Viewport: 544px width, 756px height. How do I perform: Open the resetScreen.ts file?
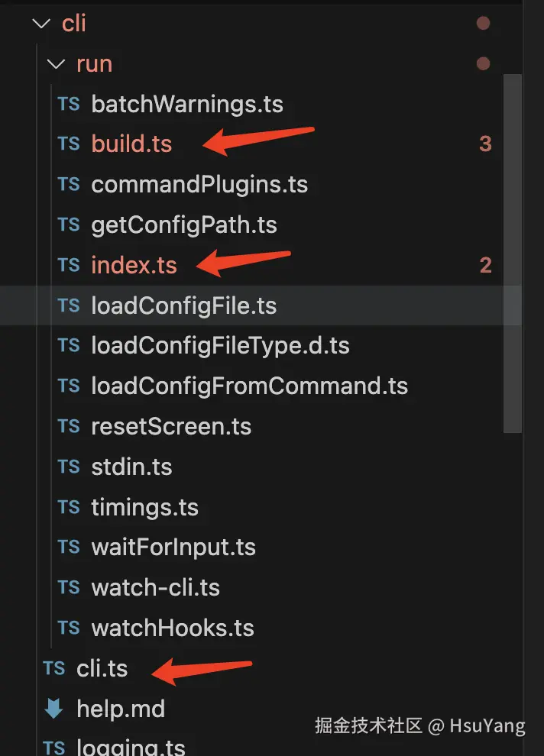[x=171, y=427]
